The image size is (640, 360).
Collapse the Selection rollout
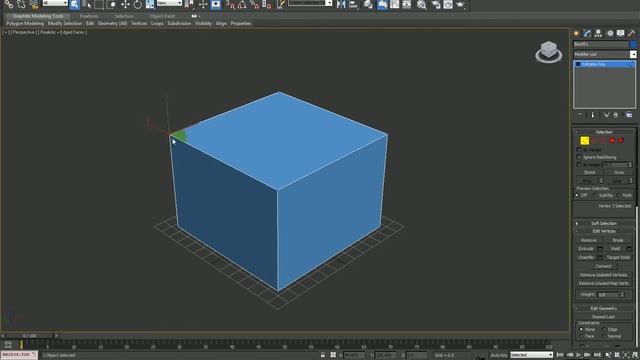[x=604, y=132]
